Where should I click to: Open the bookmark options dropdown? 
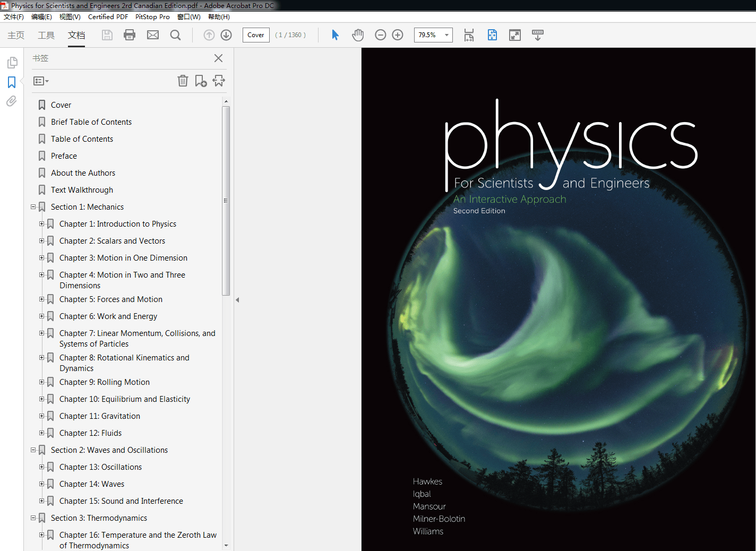click(41, 81)
